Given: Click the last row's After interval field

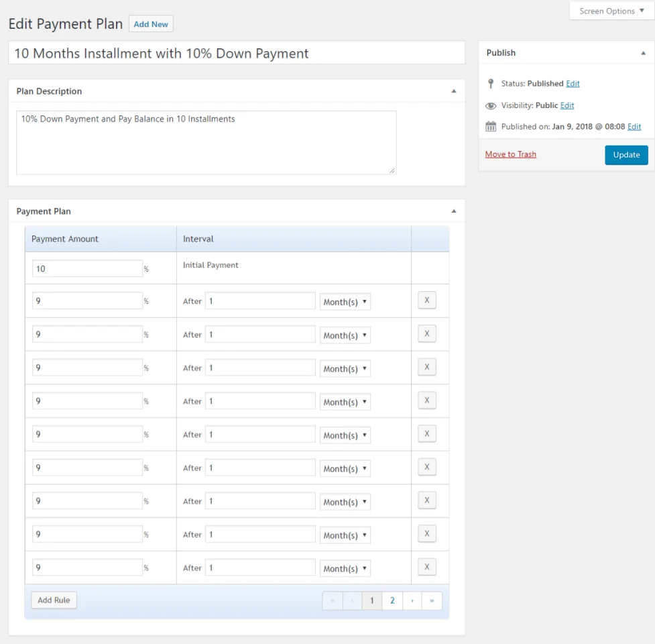Looking at the screenshot, I should coord(260,567).
